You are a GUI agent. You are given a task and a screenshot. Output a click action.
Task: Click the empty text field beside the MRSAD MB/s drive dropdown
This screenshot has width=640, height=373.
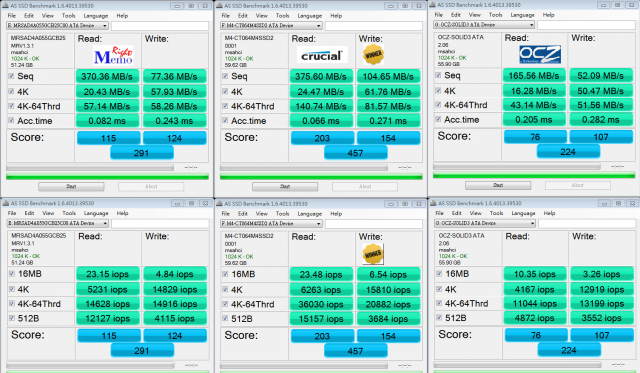coord(160,26)
